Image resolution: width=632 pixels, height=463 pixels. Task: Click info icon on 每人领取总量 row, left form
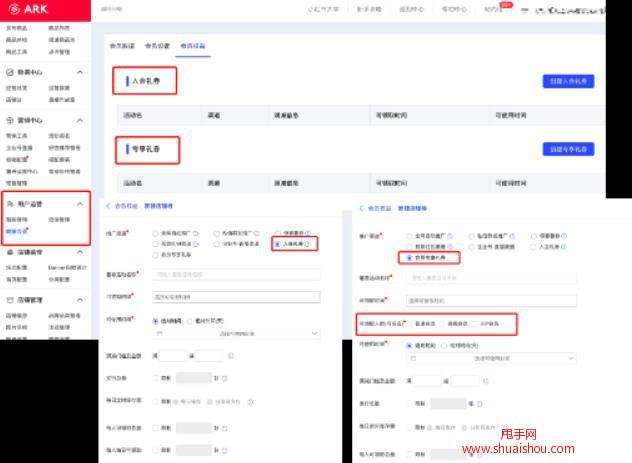tap(225, 428)
